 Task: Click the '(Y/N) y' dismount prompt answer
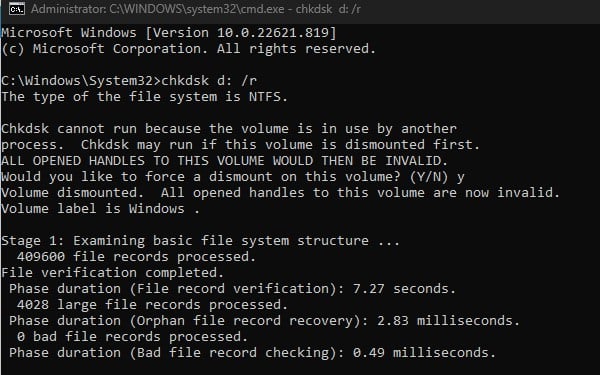click(x=437, y=177)
